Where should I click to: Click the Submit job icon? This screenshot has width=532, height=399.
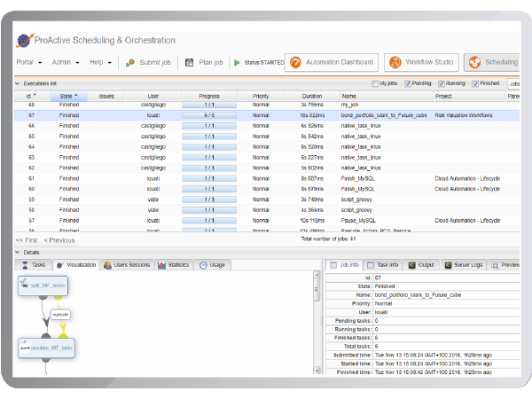tap(130, 62)
